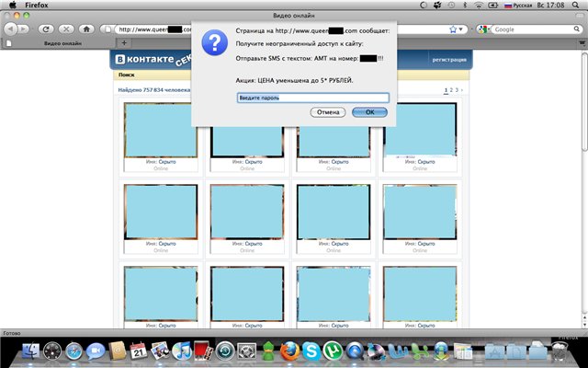
Task: Click the vertical scrollbar of the page
Action: coord(582,184)
